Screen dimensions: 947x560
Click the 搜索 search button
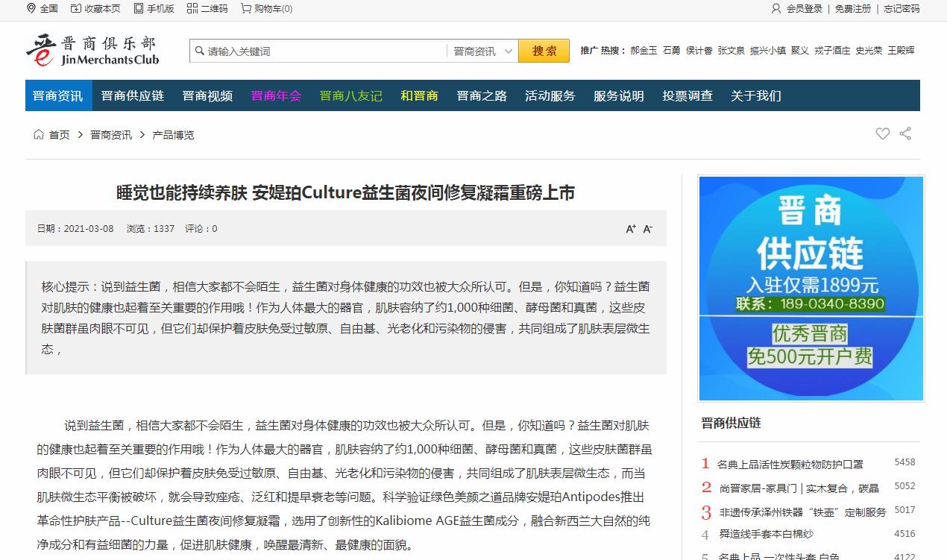click(x=544, y=51)
